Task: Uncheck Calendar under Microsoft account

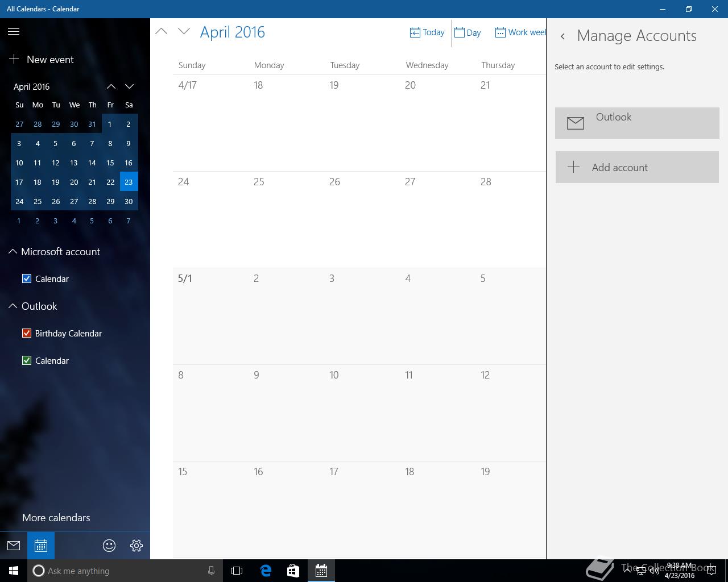Action: 27,278
